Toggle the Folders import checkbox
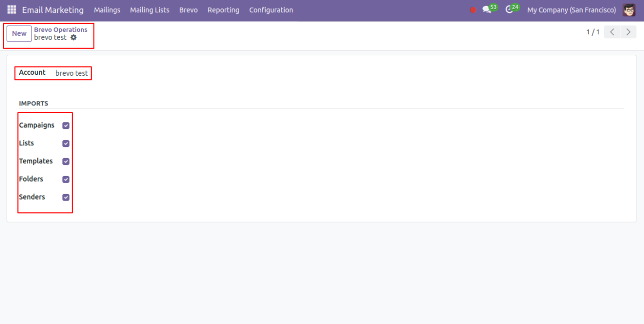 click(x=66, y=179)
